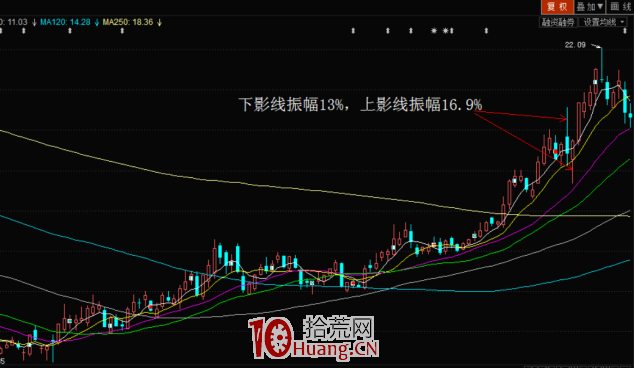This screenshot has width=635, height=368.
Task: Click the 22.09 high price label
Action: coord(575,45)
